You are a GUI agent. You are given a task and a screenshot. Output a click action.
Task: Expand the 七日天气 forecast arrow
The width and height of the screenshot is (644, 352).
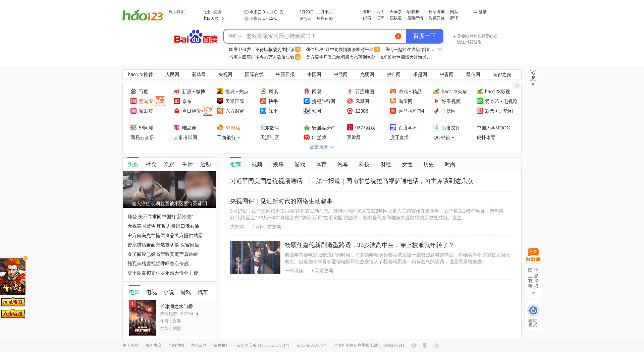(x=223, y=18)
